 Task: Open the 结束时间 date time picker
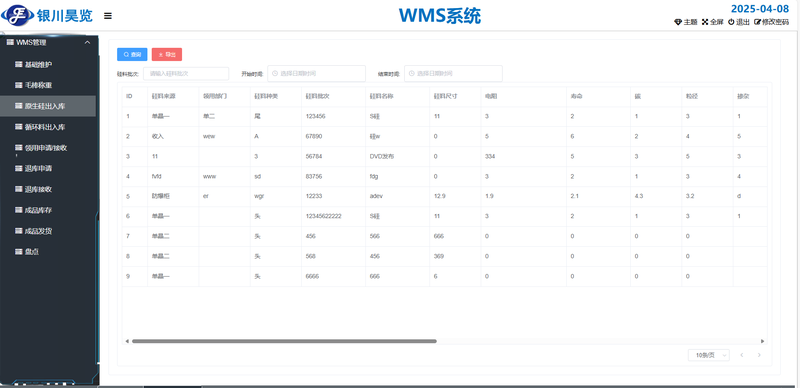pyautogui.click(x=453, y=74)
